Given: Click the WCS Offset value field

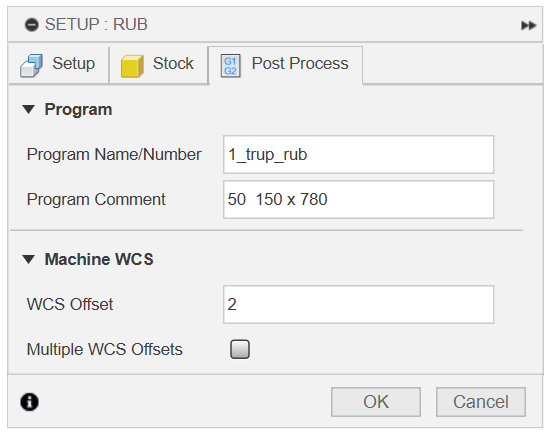Looking at the screenshot, I should click(x=358, y=304).
